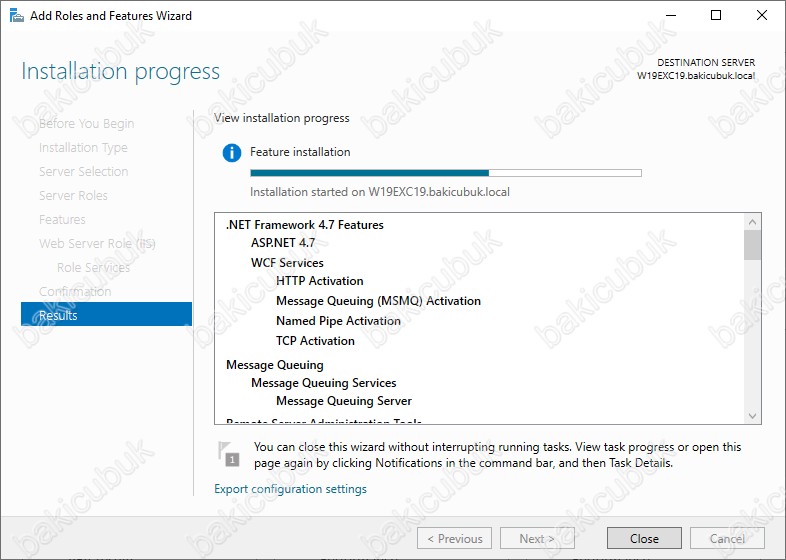Open Export configuration settings link

(290, 489)
